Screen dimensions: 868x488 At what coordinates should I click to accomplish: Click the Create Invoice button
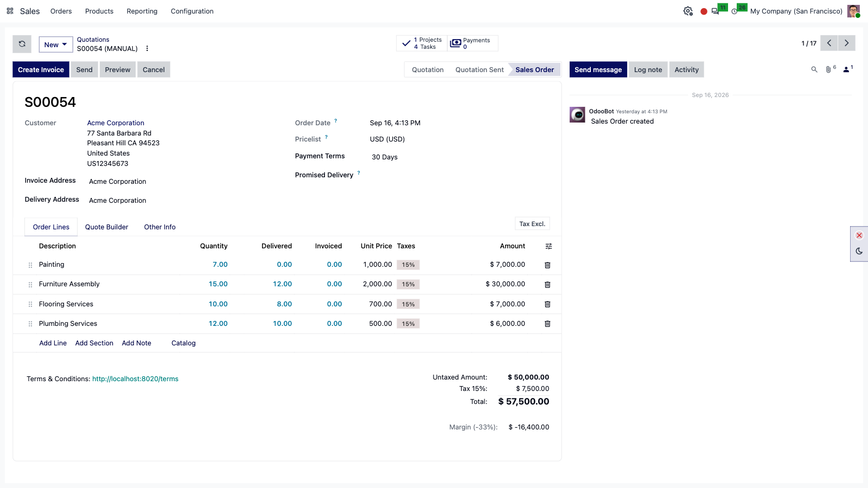[41, 69]
